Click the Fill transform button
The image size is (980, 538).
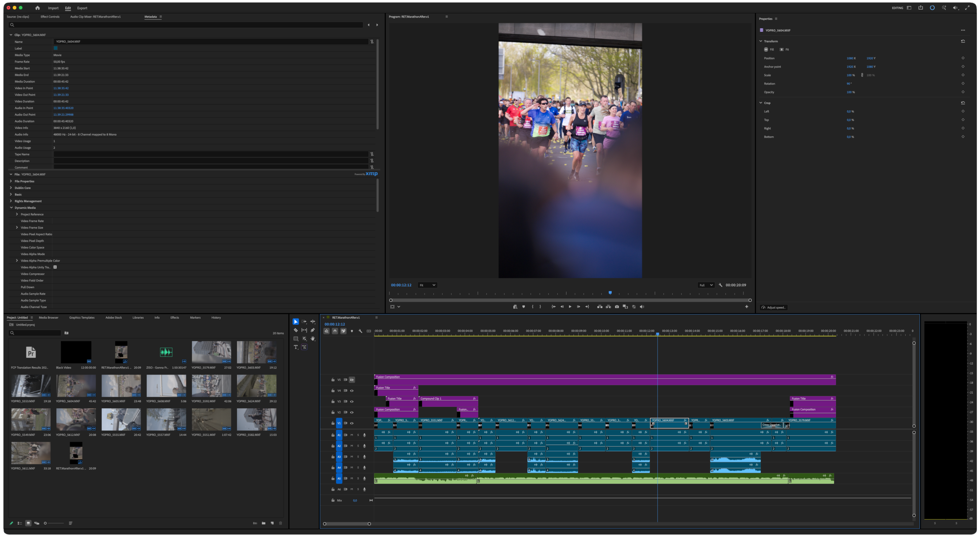[769, 49]
